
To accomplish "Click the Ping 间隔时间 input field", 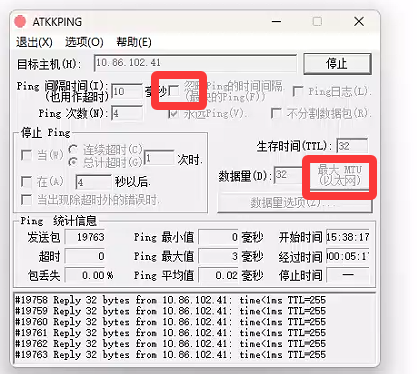I will [127, 91].
